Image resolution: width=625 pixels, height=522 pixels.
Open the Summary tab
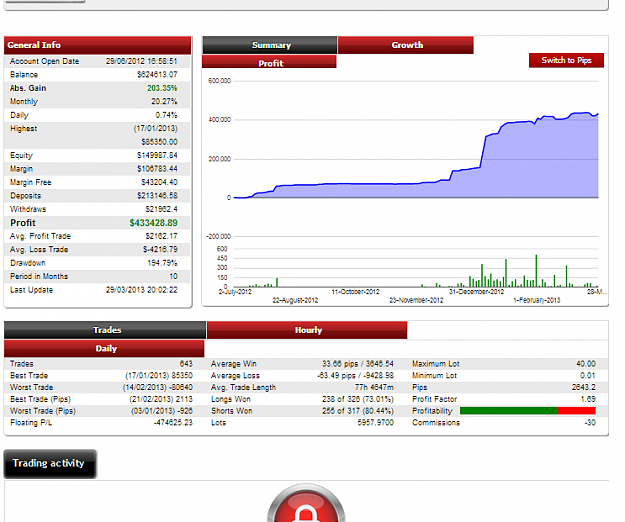click(x=270, y=45)
